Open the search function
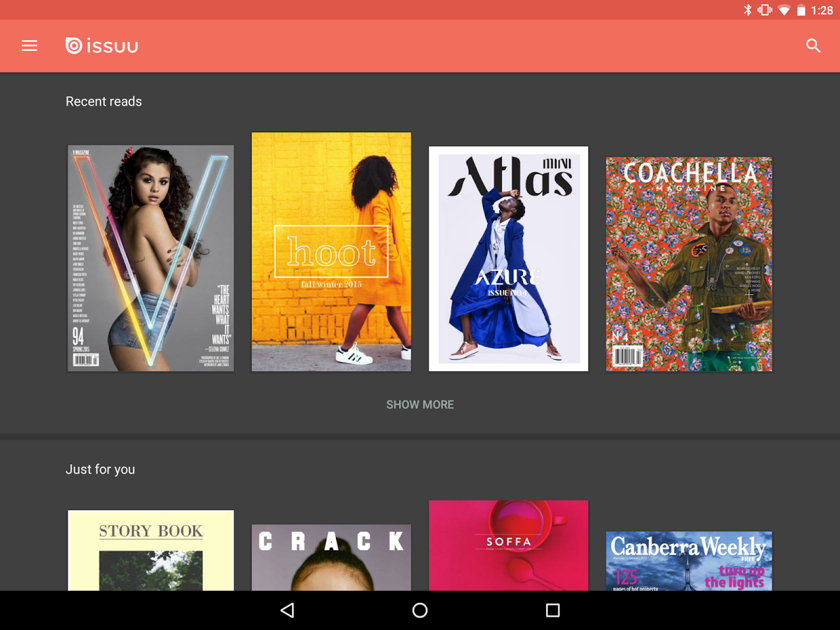 (x=813, y=45)
